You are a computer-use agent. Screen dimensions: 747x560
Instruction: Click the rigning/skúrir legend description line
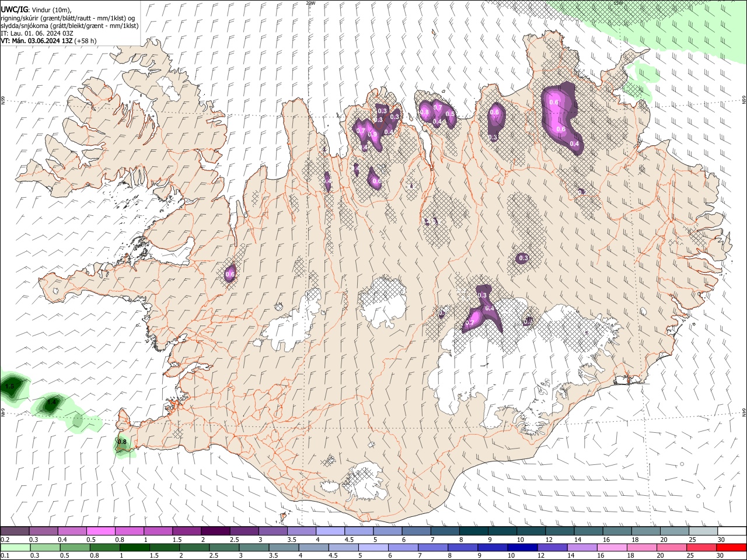pos(68,18)
